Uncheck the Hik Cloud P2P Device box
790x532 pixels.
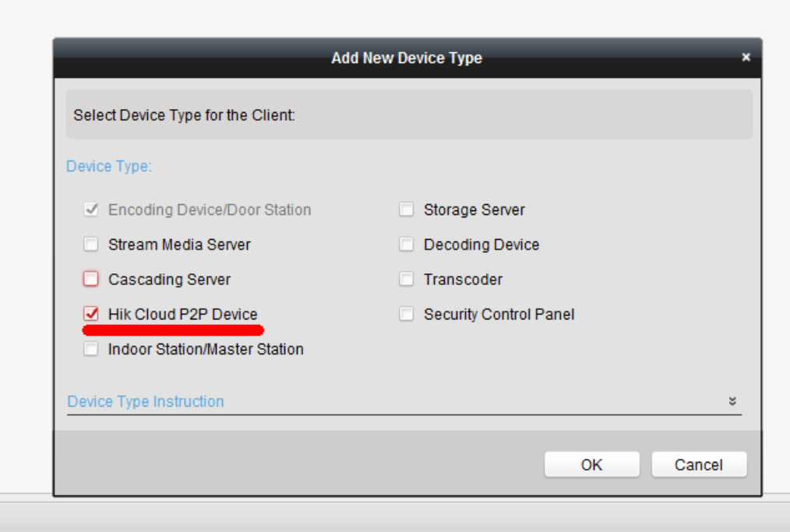92,314
